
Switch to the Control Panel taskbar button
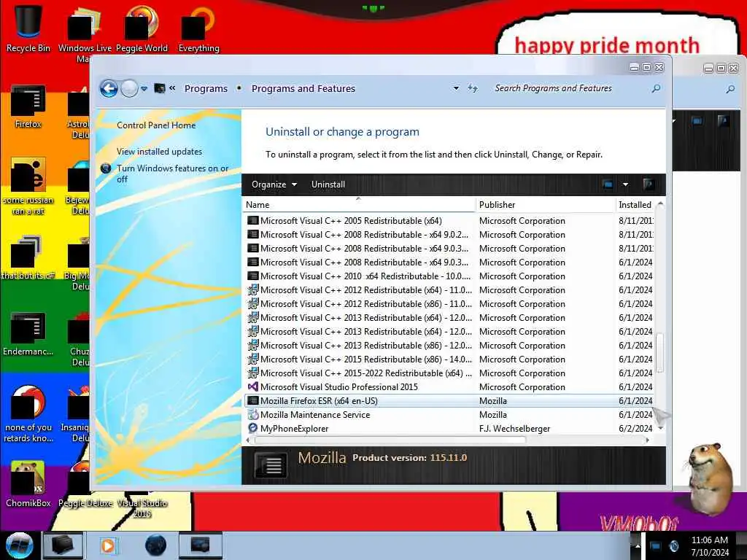pos(200,545)
